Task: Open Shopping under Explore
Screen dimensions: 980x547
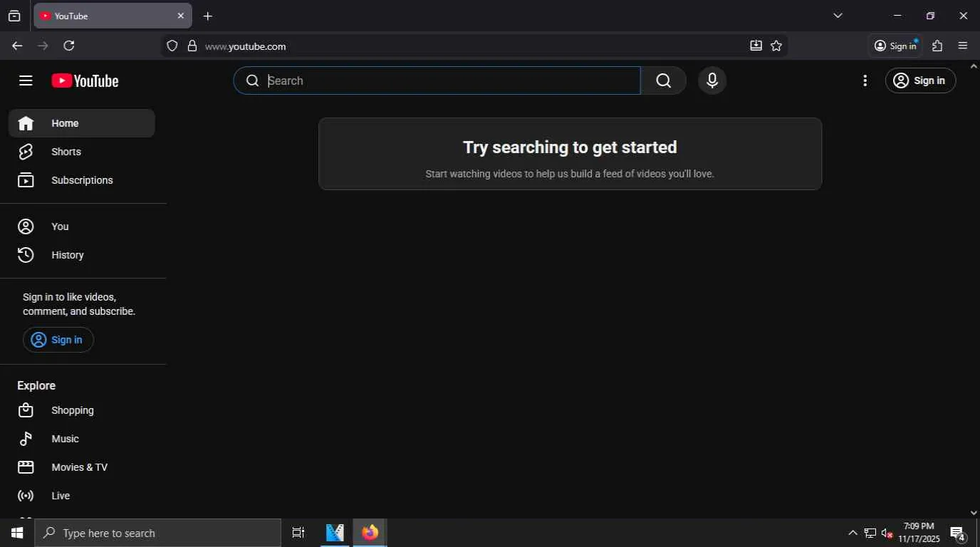Action: [82, 410]
